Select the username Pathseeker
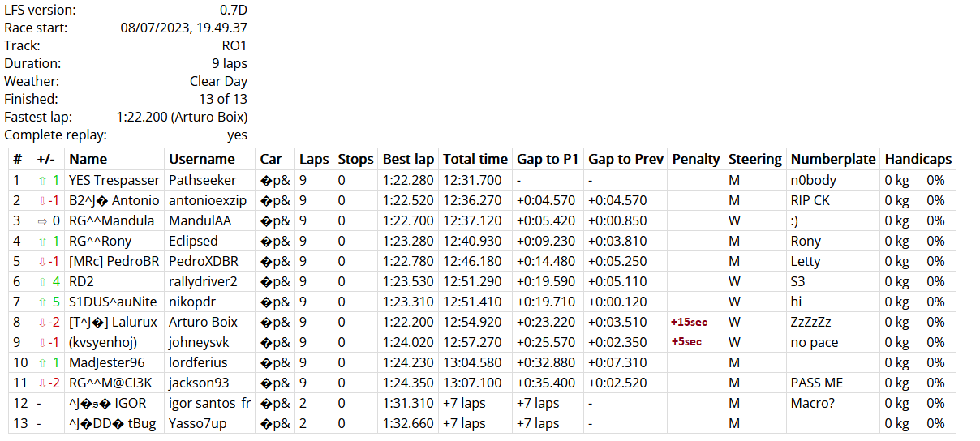The image size is (980, 441). point(202,180)
